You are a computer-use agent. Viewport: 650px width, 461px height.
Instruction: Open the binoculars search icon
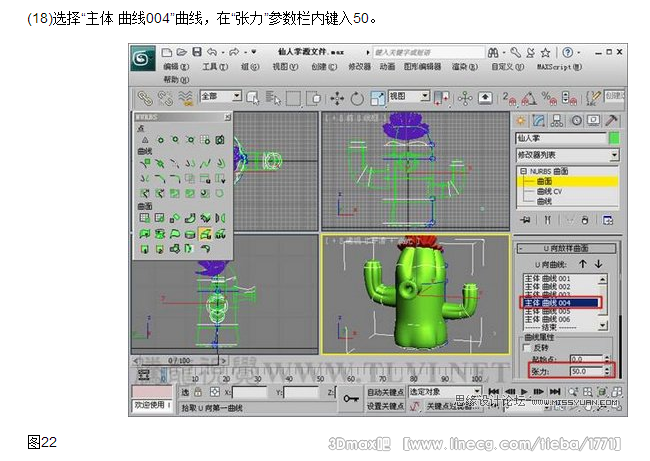coord(493,53)
